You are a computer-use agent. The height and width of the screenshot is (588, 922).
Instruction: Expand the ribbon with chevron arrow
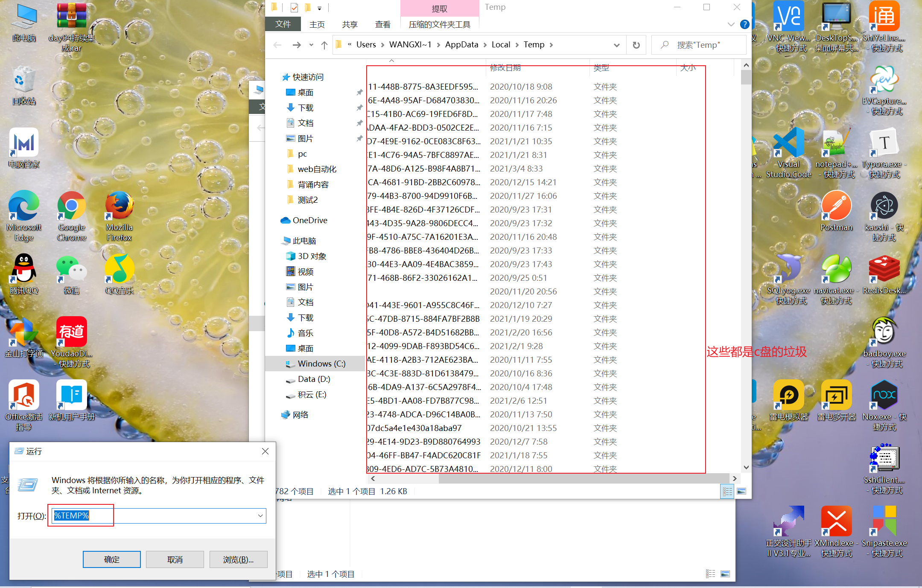pyautogui.click(x=731, y=24)
